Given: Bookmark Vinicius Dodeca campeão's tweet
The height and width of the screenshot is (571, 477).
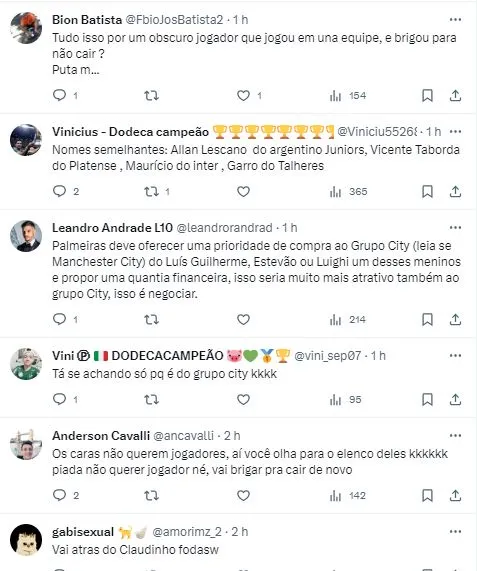Looking at the screenshot, I should pyautogui.click(x=427, y=191).
